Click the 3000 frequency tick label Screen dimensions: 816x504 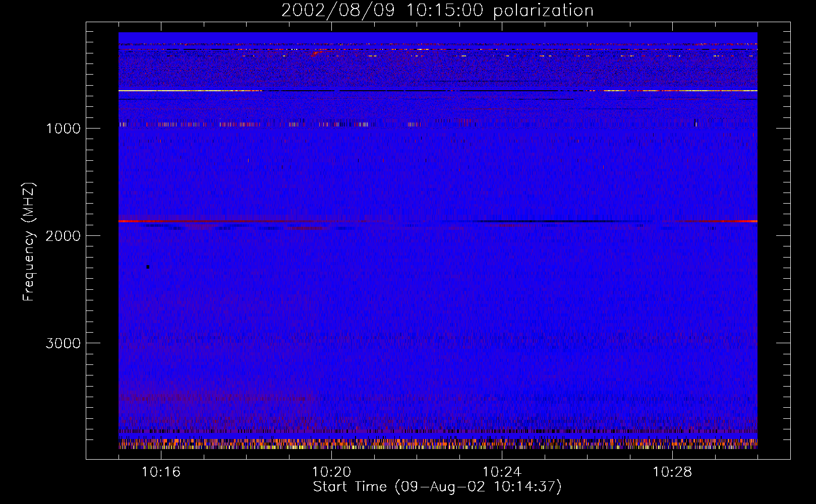63,343
